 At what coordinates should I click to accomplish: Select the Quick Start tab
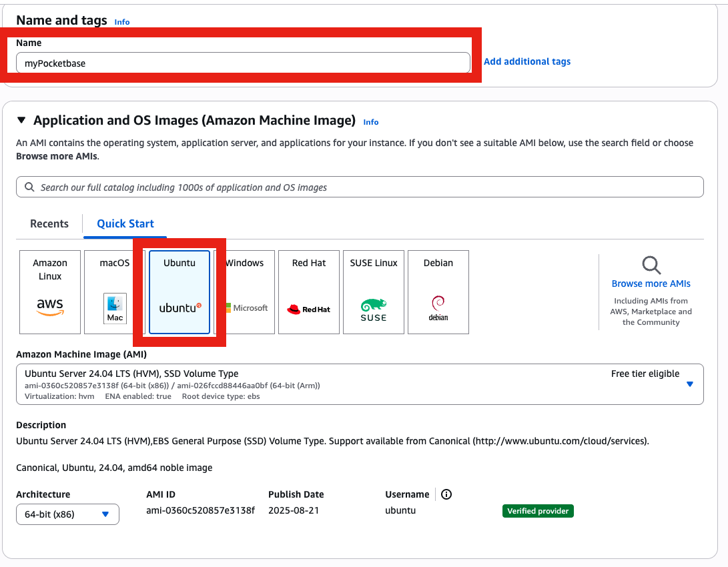(x=125, y=223)
